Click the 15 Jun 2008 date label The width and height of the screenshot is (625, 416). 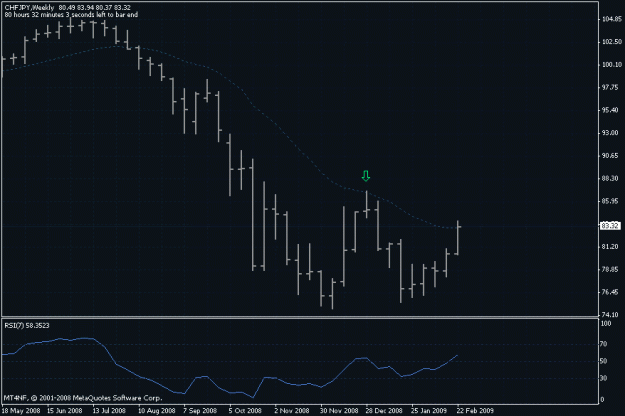[x=65, y=410]
